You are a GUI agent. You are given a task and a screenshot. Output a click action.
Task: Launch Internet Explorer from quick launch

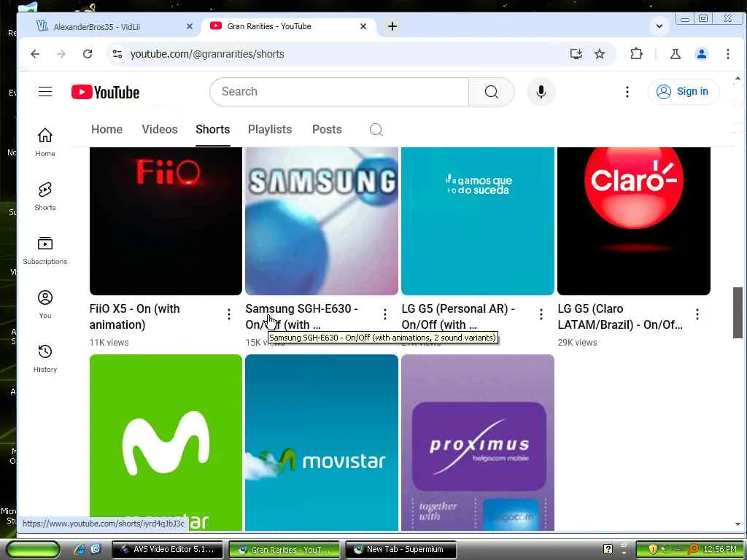(x=80, y=549)
